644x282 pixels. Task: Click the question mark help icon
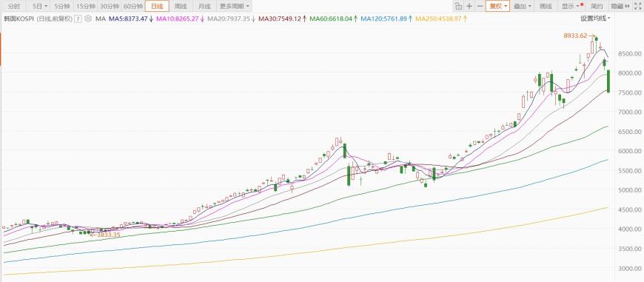78,19
